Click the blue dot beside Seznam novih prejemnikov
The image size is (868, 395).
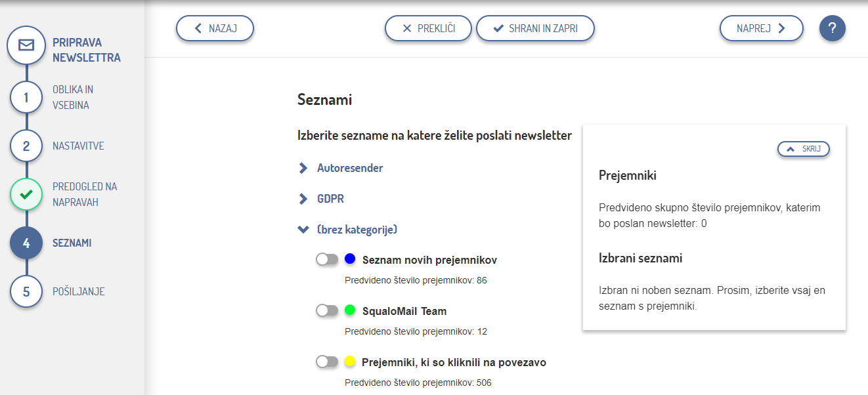(x=350, y=259)
